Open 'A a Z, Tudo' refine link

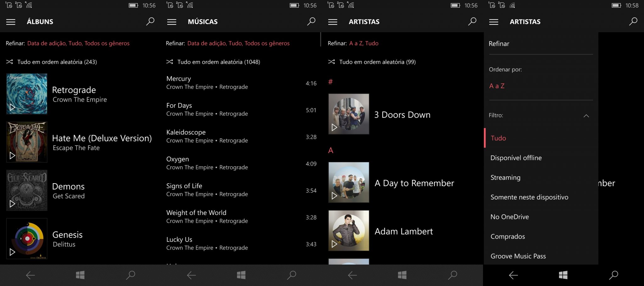pyautogui.click(x=364, y=43)
